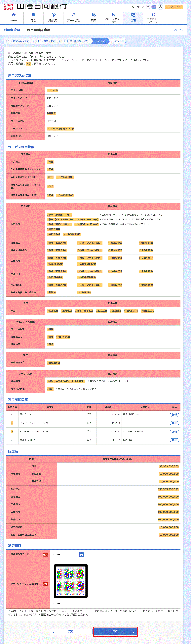Screen dimensions: 191x644
Task: Click the トランザクション認証番号 input field
Action: coord(68,604)
